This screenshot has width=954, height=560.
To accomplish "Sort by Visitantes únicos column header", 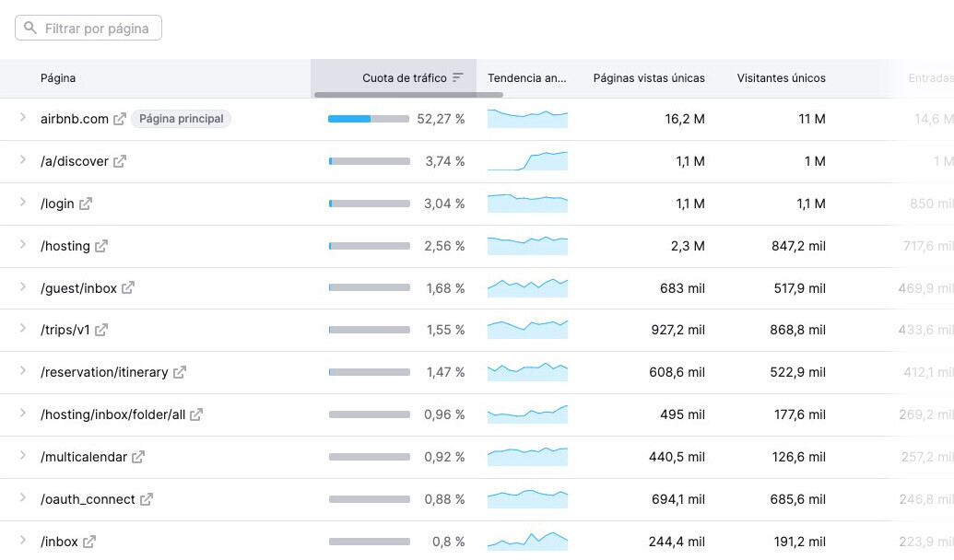I will (781, 78).
